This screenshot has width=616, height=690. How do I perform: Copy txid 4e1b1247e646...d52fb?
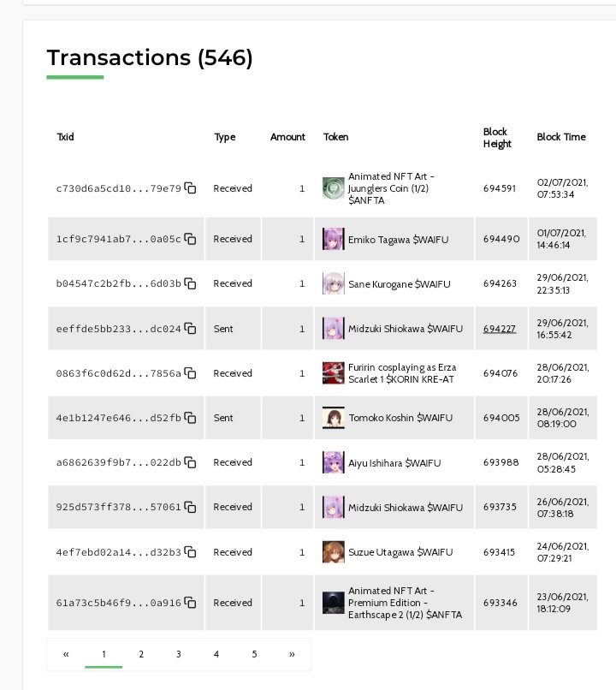click(190, 418)
